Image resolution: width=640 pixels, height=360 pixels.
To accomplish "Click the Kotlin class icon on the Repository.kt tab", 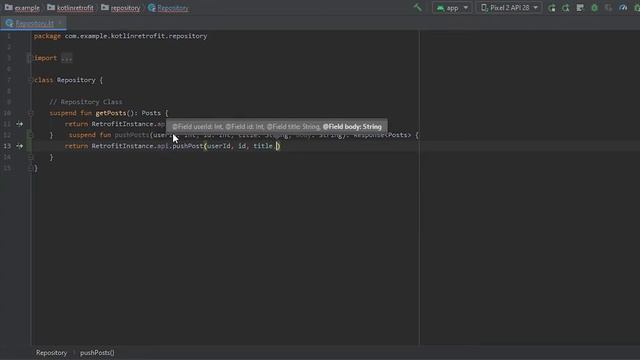I will click(x=9, y=23).
